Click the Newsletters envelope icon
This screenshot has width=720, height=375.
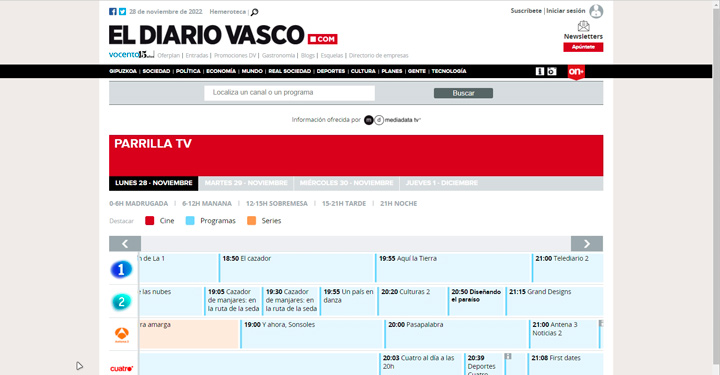[584, 26]
